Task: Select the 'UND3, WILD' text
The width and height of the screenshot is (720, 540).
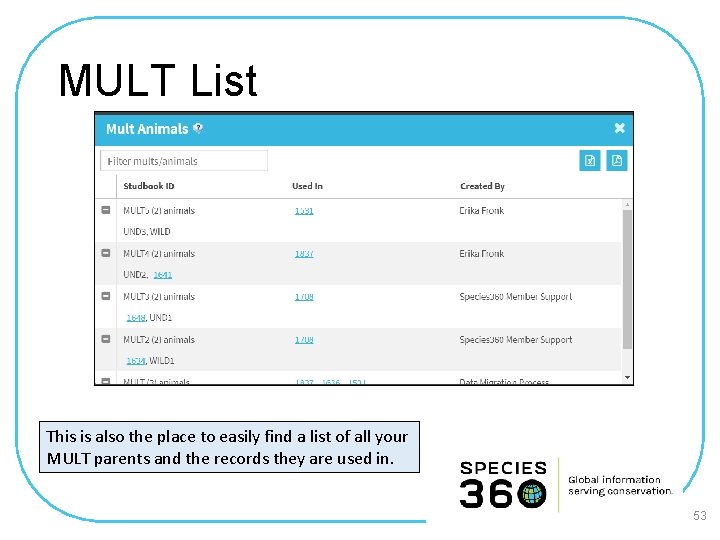Action: 146,231
